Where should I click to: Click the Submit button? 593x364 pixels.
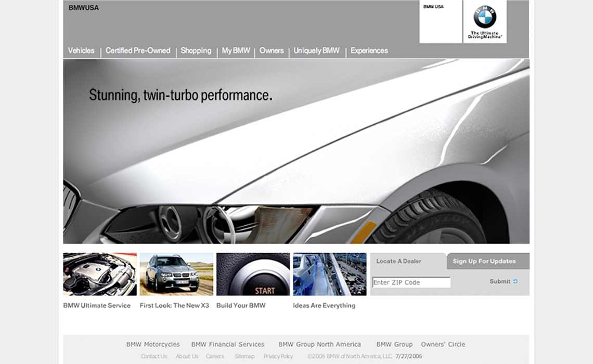point(504,281)
